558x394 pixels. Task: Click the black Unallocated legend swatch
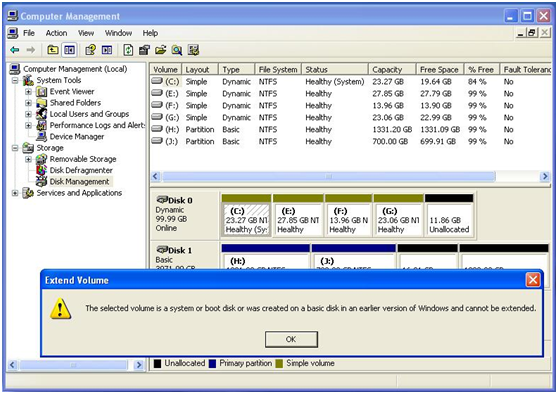(157, 364)
